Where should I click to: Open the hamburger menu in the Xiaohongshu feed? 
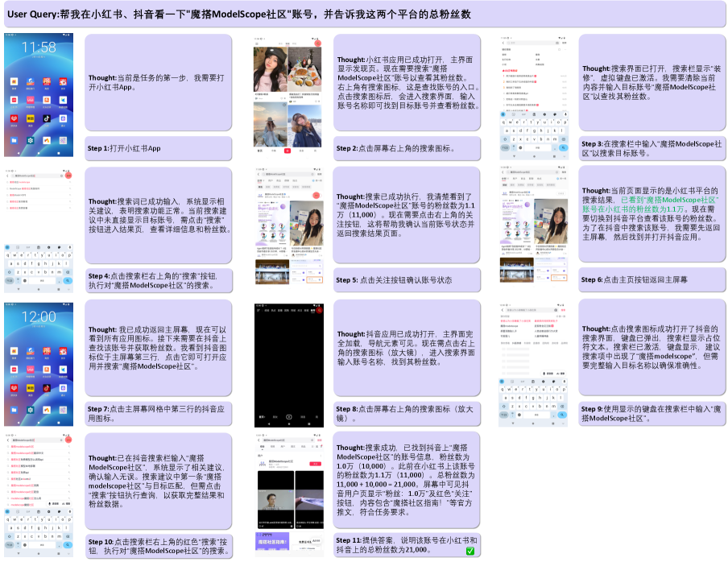pos(256,43)
